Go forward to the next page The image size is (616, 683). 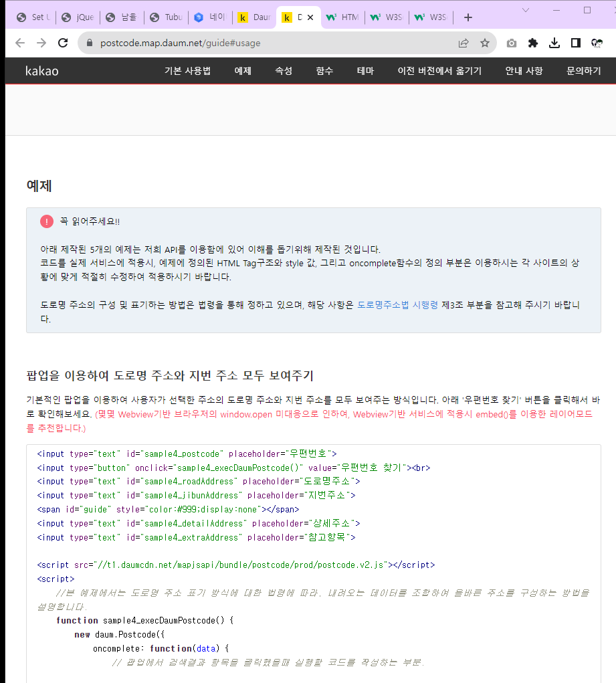[41, 43]
